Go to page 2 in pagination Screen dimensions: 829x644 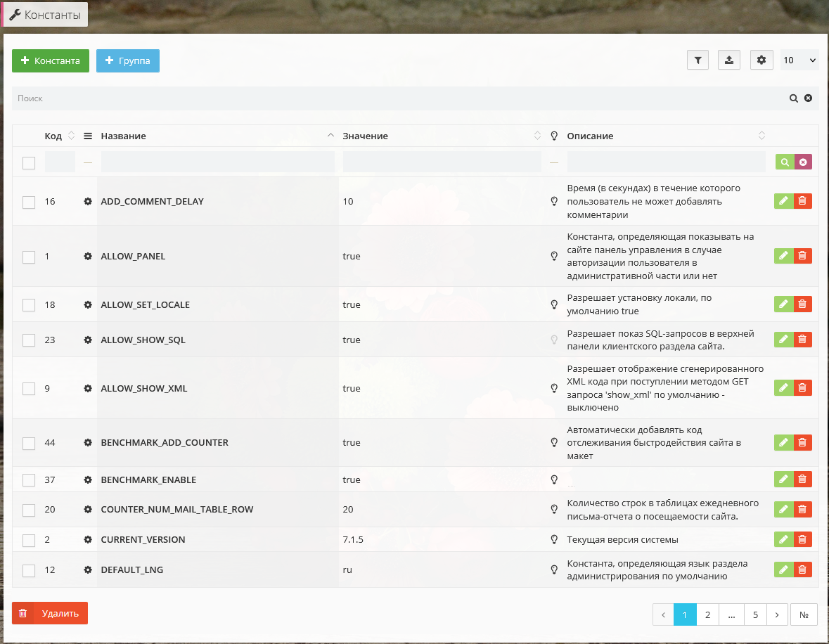click(x=707, y=614)
